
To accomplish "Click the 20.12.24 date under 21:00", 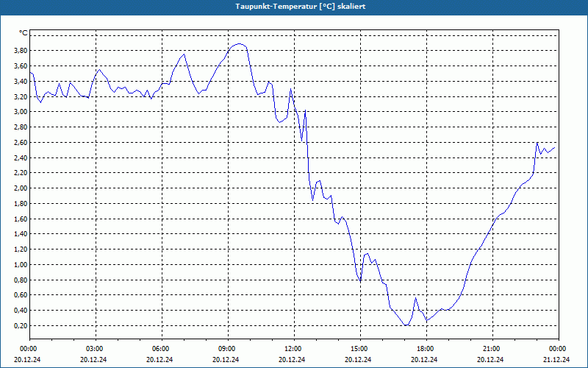I will click(x=490, y=360).
